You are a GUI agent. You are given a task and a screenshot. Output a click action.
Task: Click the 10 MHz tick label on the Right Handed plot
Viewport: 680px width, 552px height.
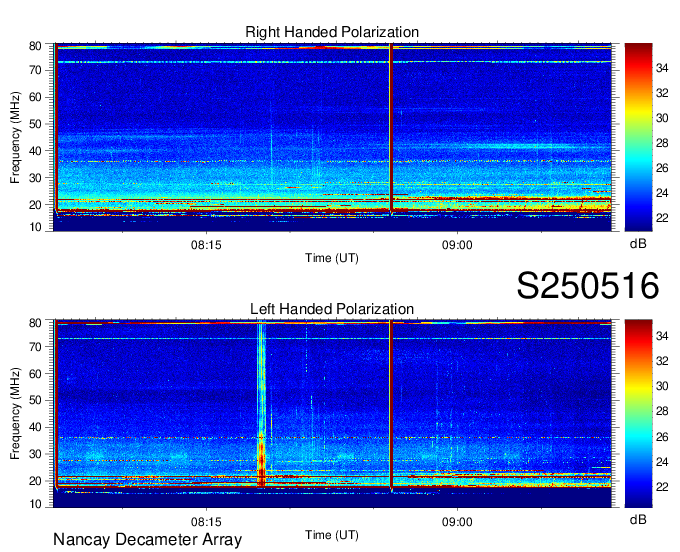pyautogui.click(x=35, y=227)
